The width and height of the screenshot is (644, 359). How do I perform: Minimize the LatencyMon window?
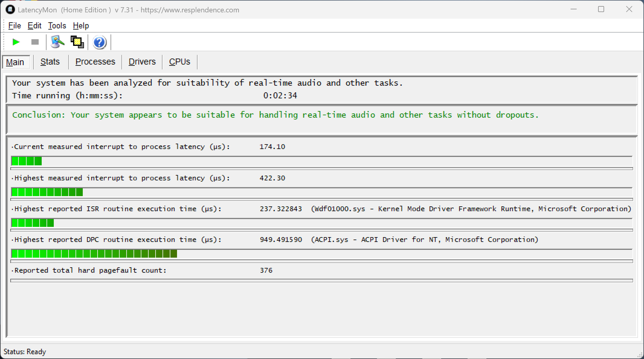574,9
